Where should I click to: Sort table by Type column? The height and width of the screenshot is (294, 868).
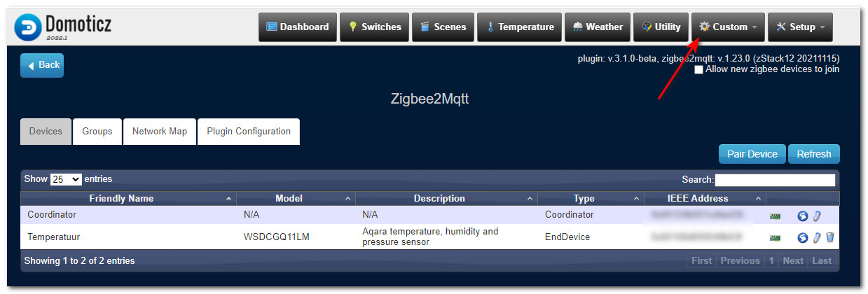point(591,199)
